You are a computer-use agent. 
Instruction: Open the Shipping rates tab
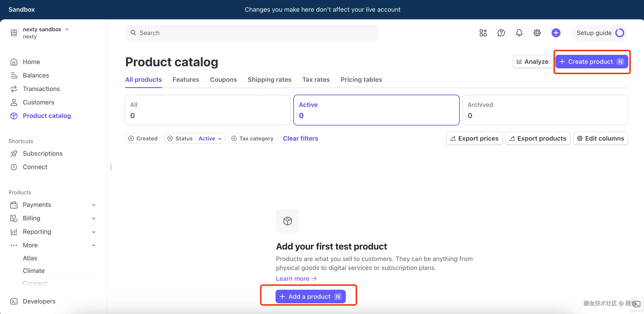[269, 80]
